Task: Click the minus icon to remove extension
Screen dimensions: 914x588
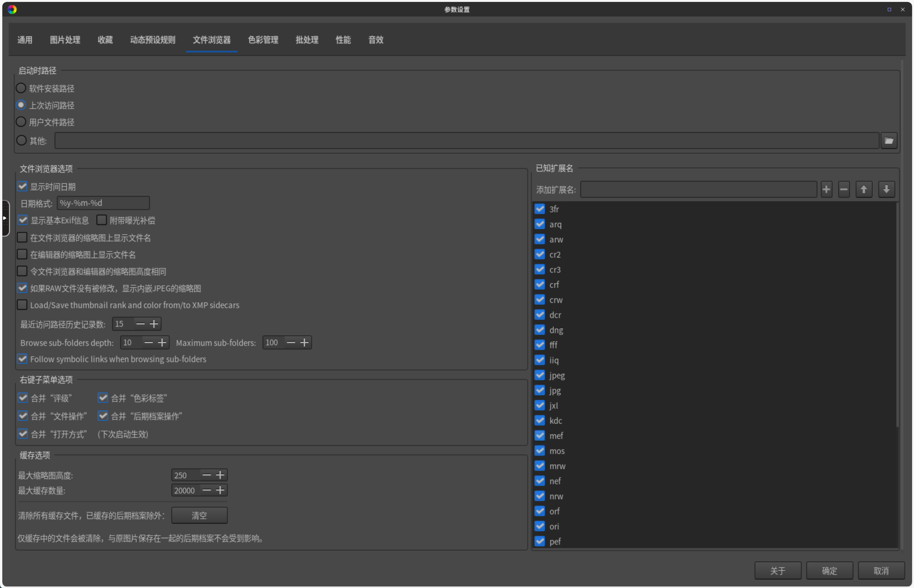Action: point(844,189)
